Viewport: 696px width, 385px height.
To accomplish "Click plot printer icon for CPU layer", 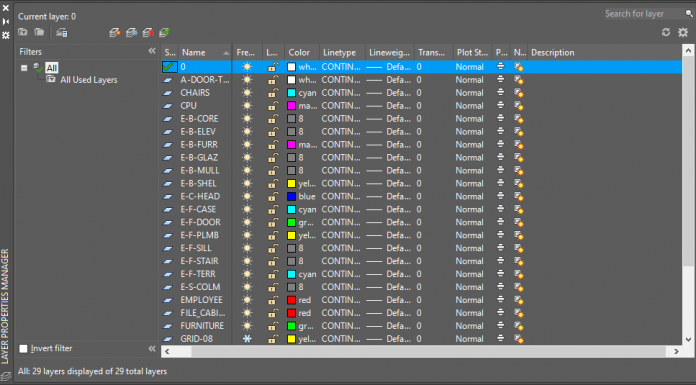I will click(501, 106).
